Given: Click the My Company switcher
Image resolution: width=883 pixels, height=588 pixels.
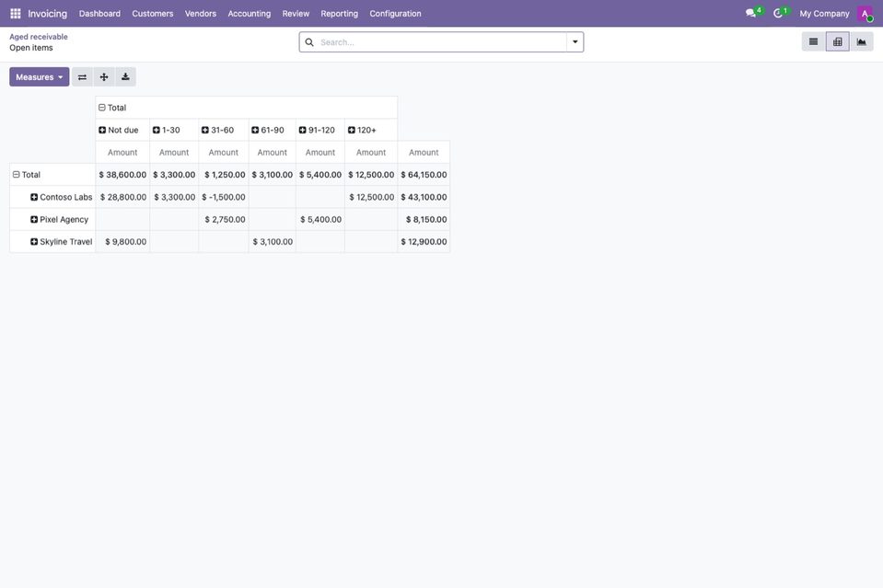Looking at the screenshot, I should (824, 14).
